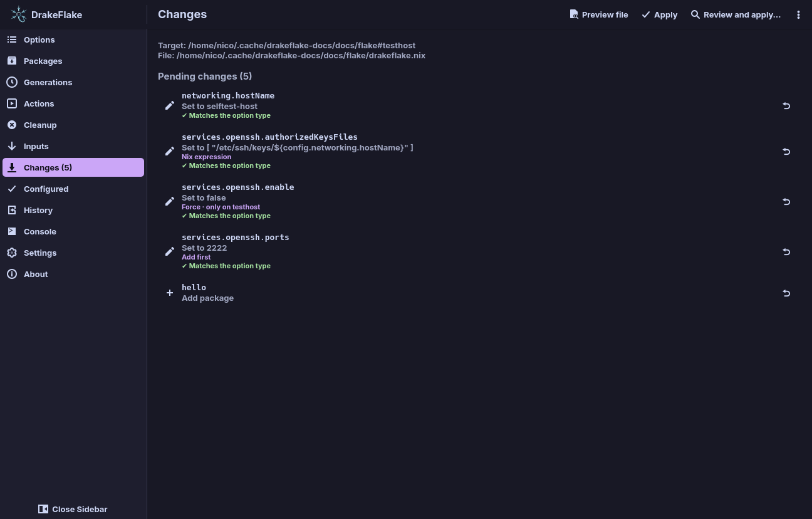The width and height of the screenshot is (812, 519).
Task: Click the 'Pending changes (5)' heading
Action: tap(205, 76)
